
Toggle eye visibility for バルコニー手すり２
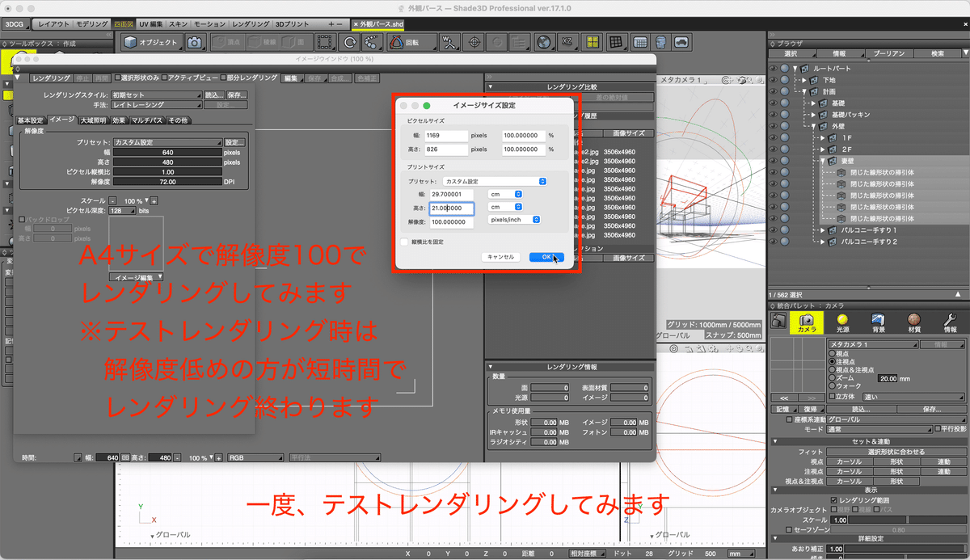(774, 242)
